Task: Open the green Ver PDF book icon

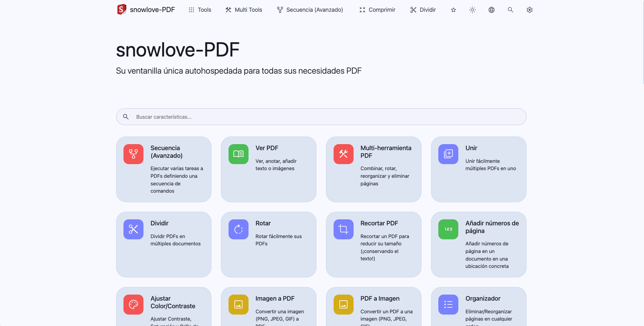Action: click(x=238, y=154)
